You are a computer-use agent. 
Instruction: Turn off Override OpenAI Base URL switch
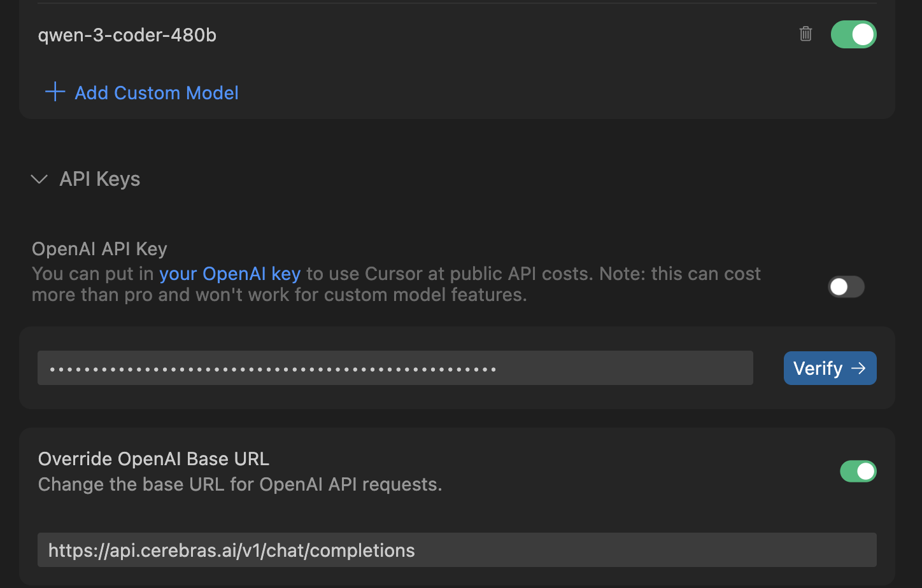point(858,472)
